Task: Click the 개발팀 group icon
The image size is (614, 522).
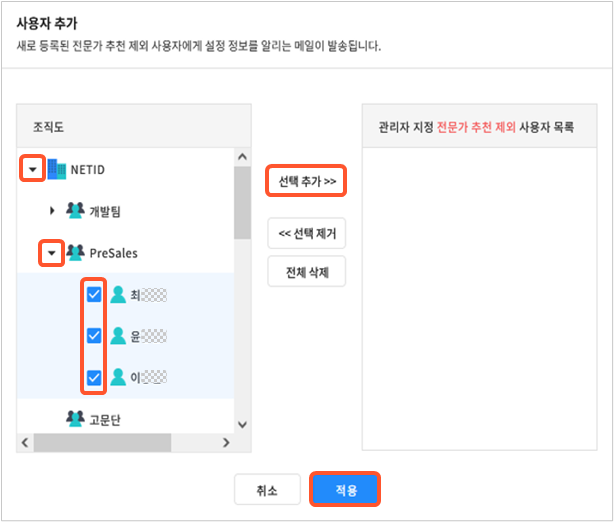Action: [76, 211]
